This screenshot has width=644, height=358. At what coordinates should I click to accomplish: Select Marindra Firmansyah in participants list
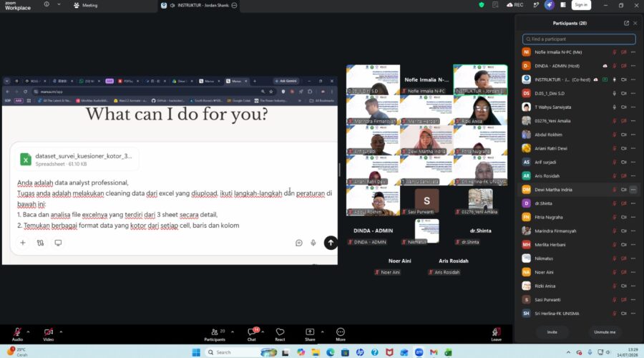click(579, 231)
